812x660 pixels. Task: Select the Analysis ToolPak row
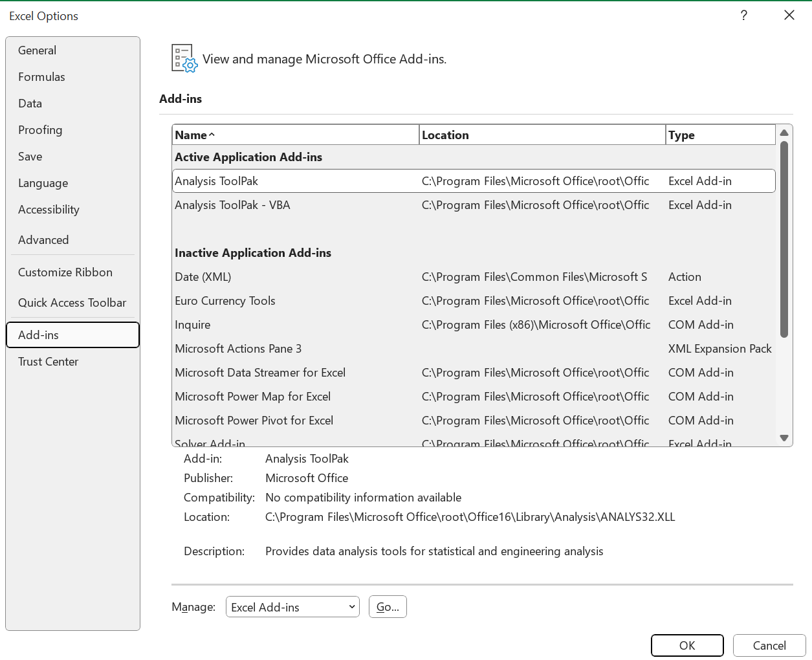pos(474,181)
